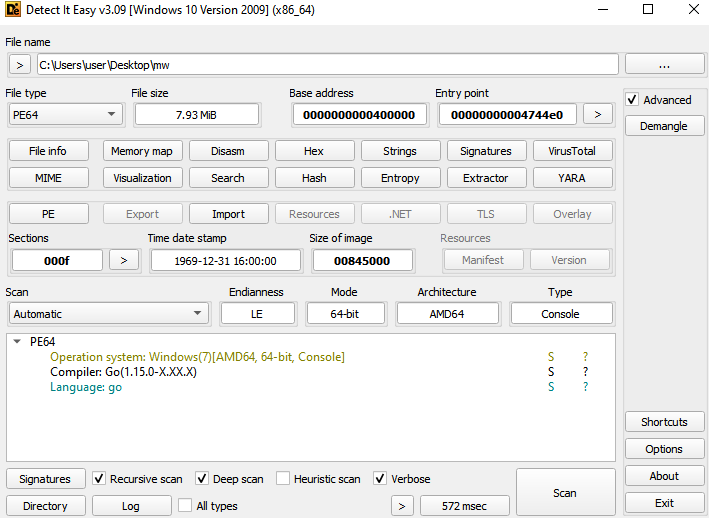Uncheck the Advanced checkbox

pyautogui.click(x=632, y=100)
